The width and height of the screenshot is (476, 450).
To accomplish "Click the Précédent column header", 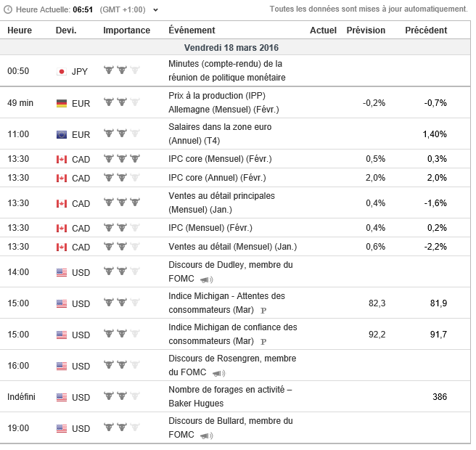I will click(x=426, y=30).
